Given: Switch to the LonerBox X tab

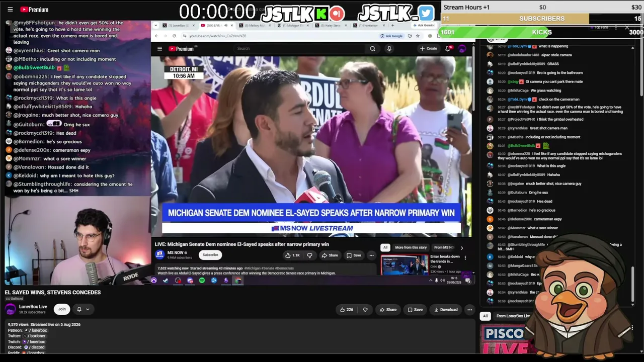Looking at the screenshot, I should pos(178,25).
